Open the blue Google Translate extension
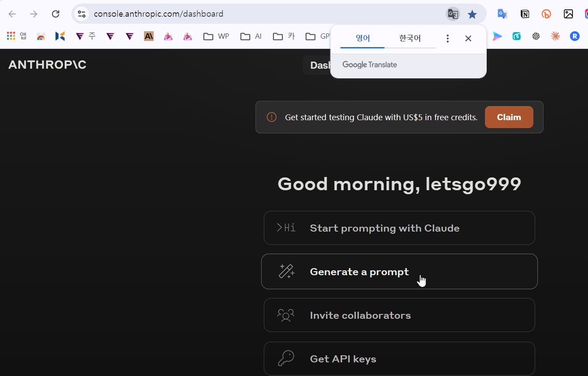Image resolution: width=588 pixels, height=376 pixels. pyautogui.click(x=503, y=14)
